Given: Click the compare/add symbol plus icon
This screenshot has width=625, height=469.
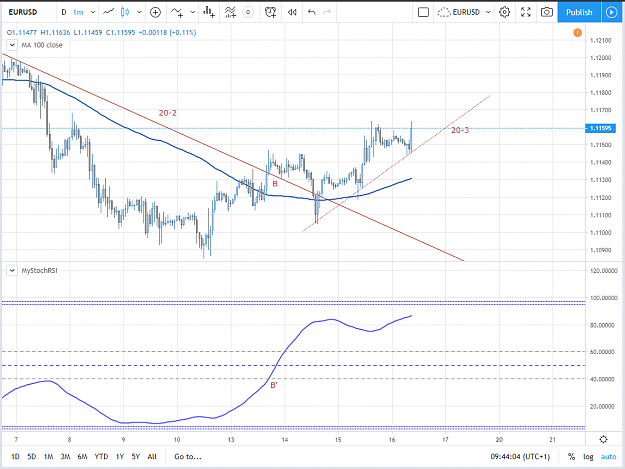Looking at the screenshot, I should pyautogui.click(x=155, y=12).
